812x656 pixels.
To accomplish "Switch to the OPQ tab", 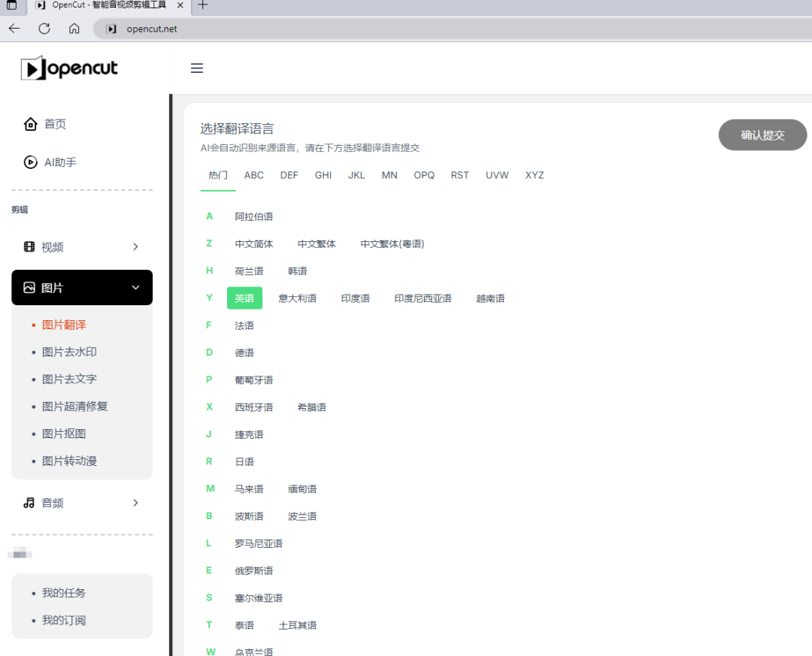I will [424, 175].
